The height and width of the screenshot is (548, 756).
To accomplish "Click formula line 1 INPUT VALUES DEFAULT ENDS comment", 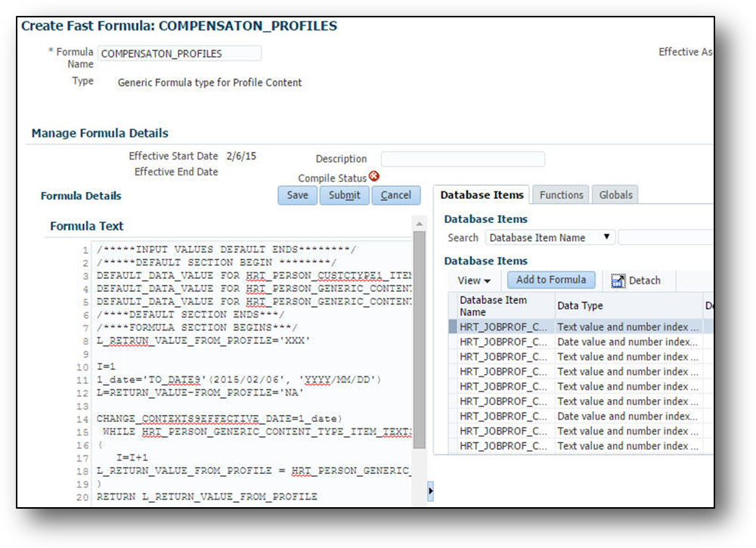I will pyautogui.click(x=226, y=249).
